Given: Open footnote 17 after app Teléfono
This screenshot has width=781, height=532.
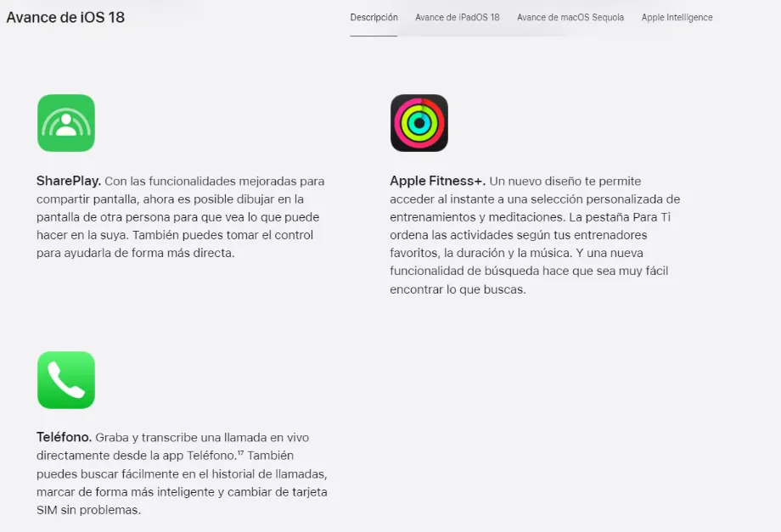Looking at the screenshot, I should click(240, 453).
